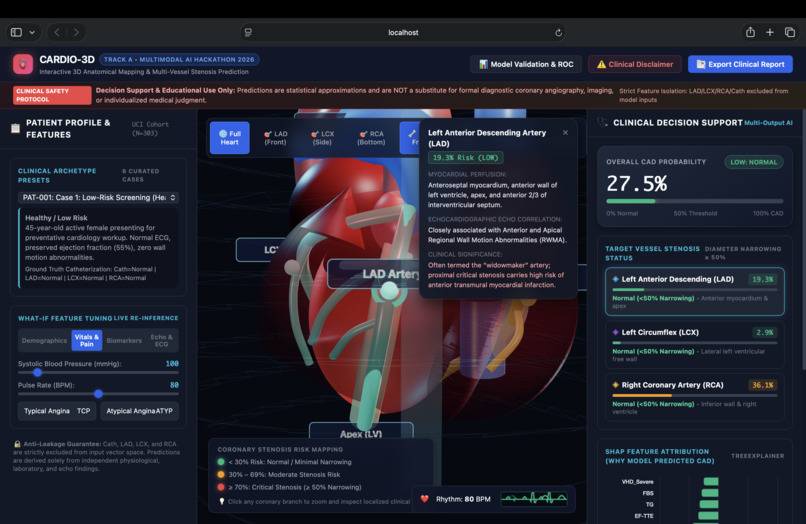This screenshot has height=524, width=806.
Task: Click the orange moderate stenosis legend dot
Action: 221,475
